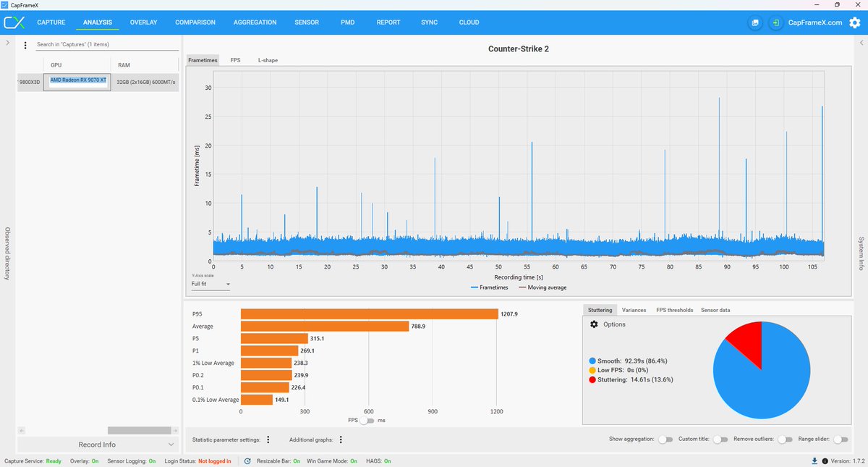Screen dimensions: 868x467
Task: Open the Y-Axis scale Full fit dropdown
Action: pos(210,284)
